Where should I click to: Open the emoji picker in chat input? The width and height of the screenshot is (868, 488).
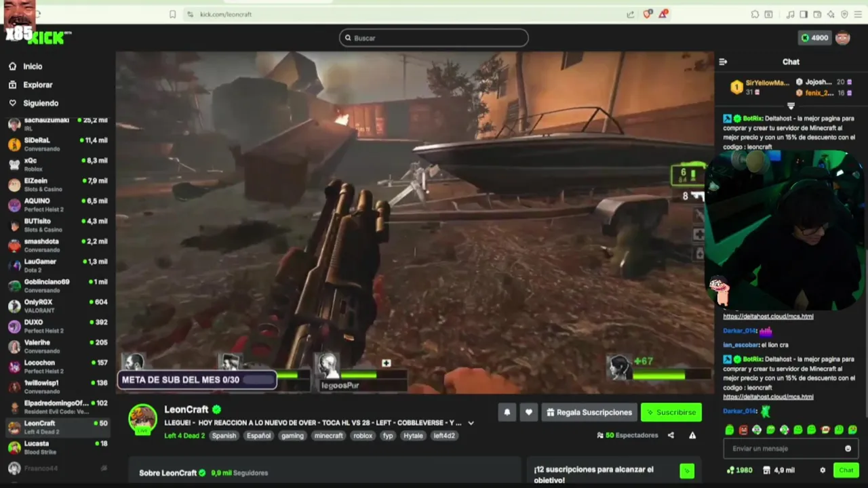point(848,448)
